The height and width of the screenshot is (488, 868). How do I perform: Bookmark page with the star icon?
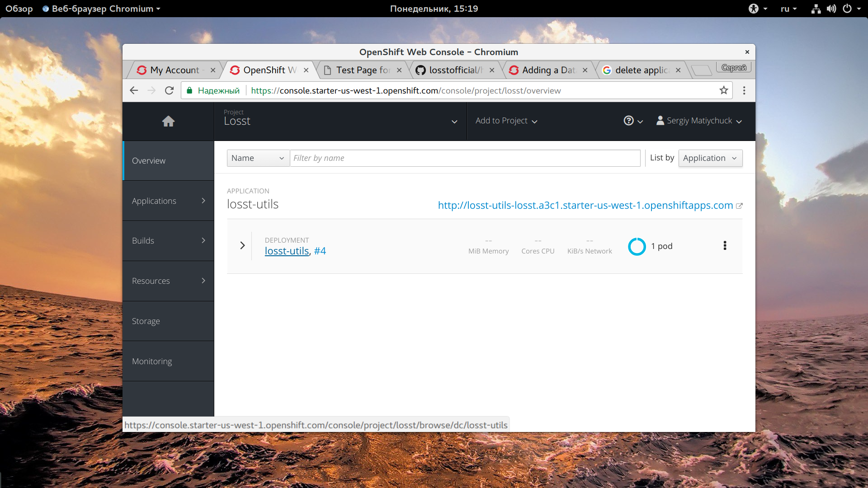click(724, 90)
